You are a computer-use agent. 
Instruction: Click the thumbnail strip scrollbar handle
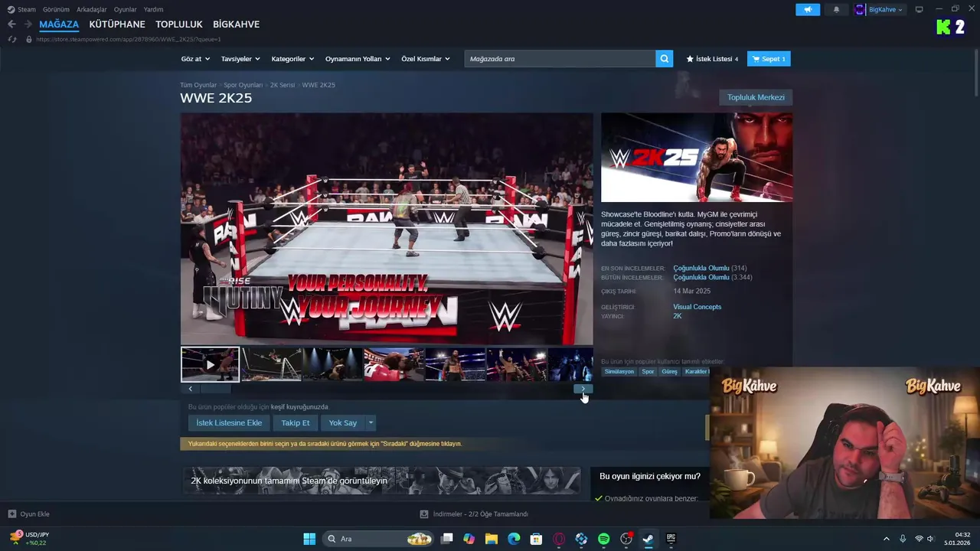[216, 389]
